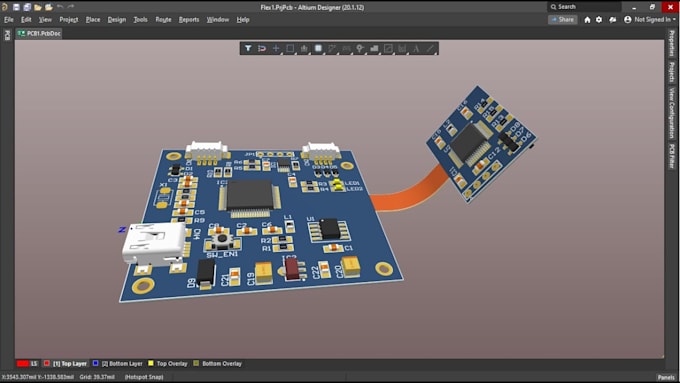
Task: Click the Open Project folder icon
Action: coord(49,7)
